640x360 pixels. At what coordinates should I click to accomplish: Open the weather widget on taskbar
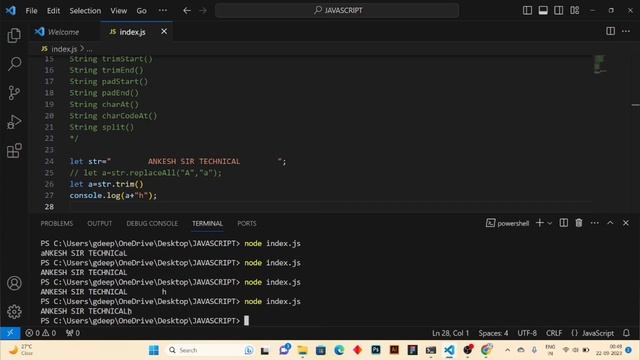coord(20,350)
